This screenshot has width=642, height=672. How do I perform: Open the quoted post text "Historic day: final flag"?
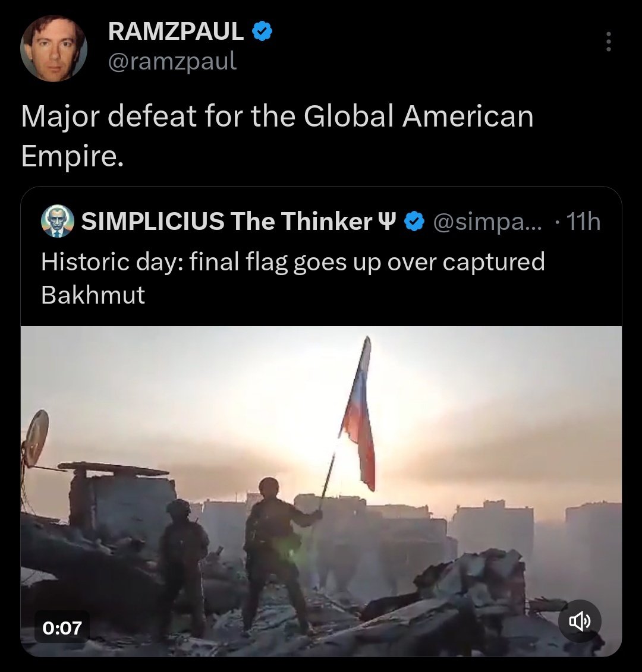click(164, 261)
